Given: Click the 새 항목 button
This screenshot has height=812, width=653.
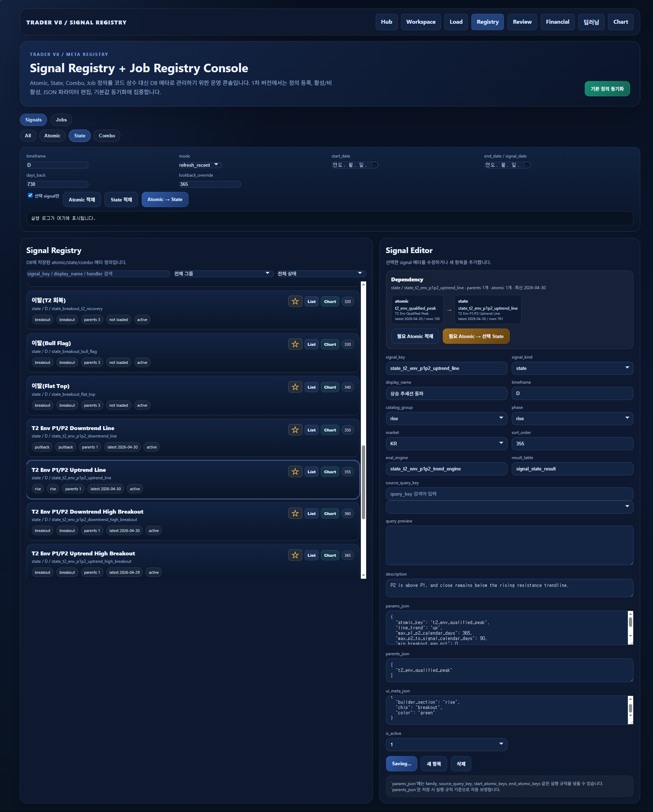Looking at the screenshot, I should tap(434, 764).
